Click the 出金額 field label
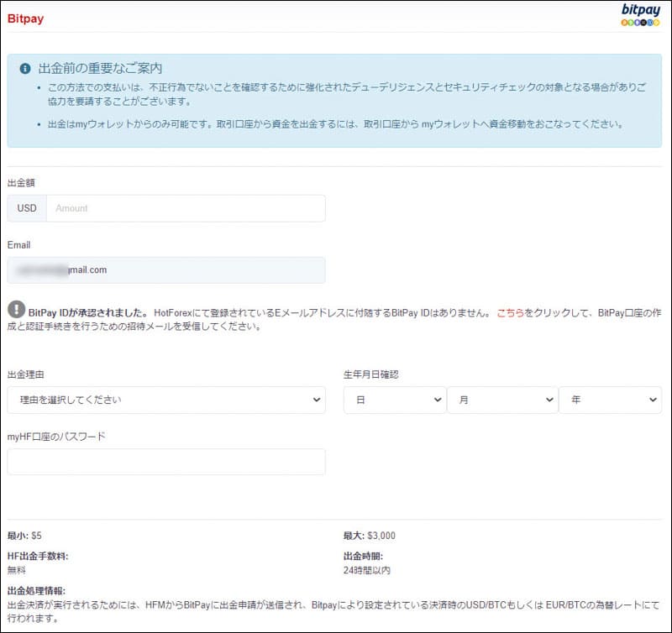 pos(21,182)
